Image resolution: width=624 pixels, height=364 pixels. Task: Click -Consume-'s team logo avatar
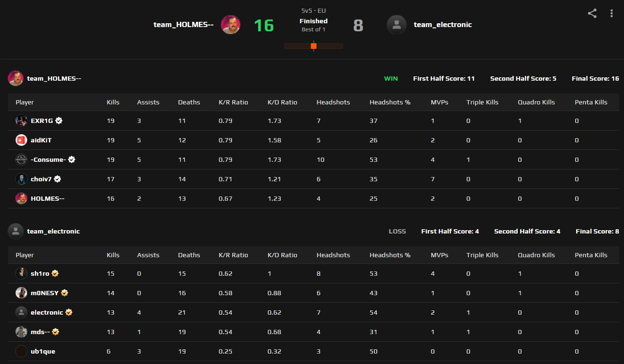click(21, 159)
